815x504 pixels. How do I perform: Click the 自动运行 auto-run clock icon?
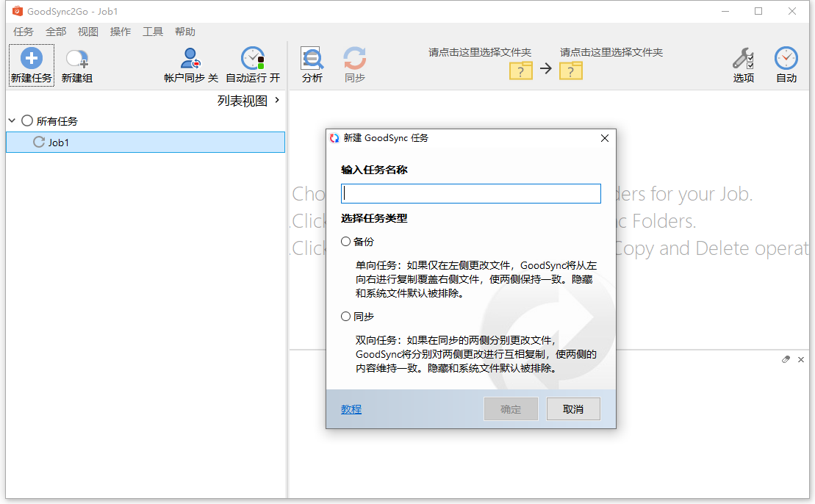[x=253, y=58]
